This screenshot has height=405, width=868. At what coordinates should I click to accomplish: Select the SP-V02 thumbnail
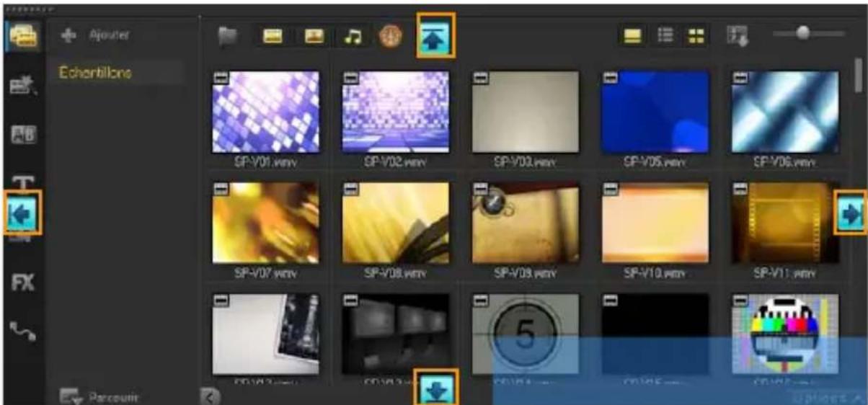[x=396, y=112]
